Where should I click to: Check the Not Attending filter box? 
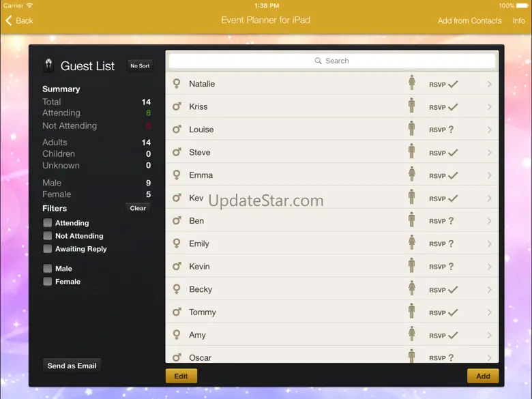pyautogui.click(x=48, y=236)
